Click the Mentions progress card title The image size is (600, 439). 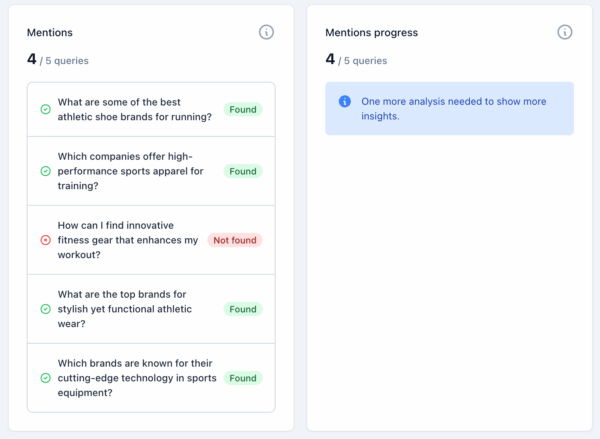coord(371,33)
